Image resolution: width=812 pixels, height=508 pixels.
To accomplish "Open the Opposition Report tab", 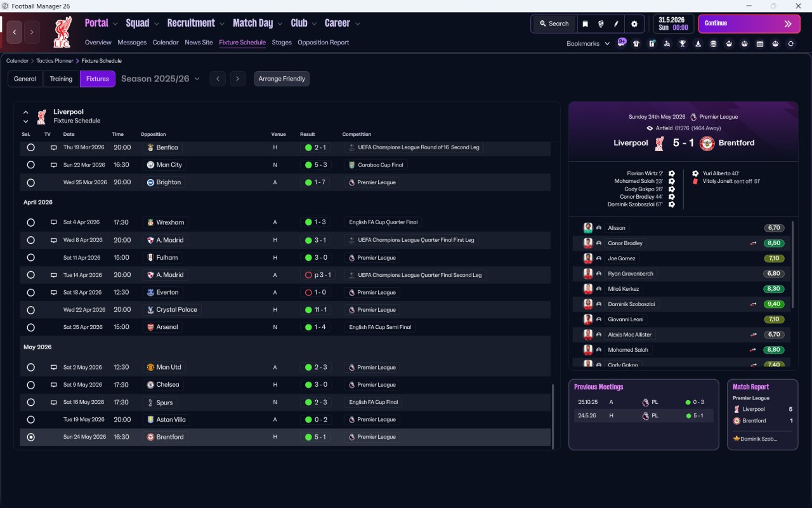I will pos(324,43).
